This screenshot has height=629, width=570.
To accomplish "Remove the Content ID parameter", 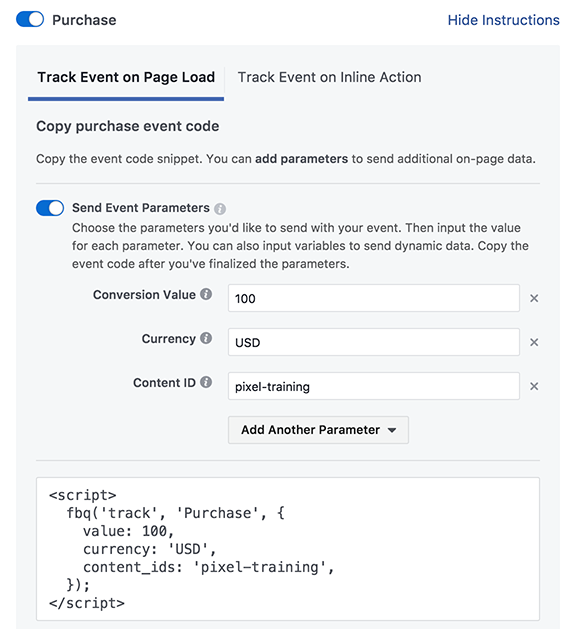I will (534, 386).
